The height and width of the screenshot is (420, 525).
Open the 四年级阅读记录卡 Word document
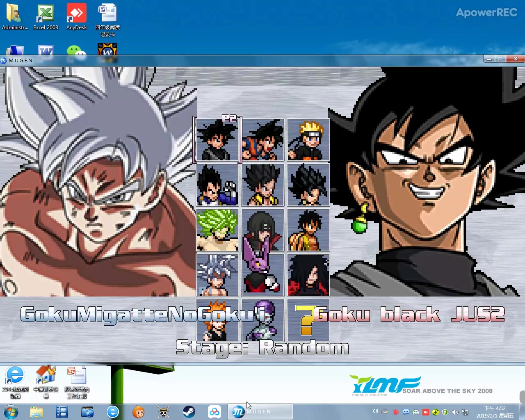click(x=107, y=20)
